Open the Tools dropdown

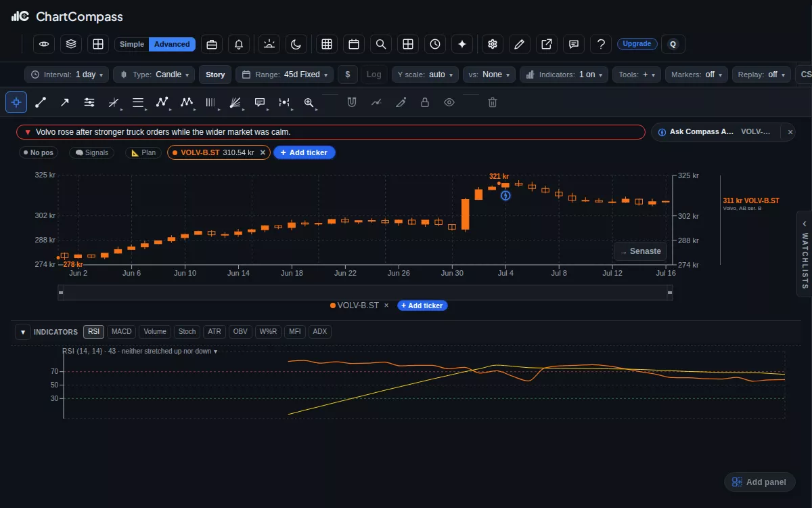click(637, 75)
